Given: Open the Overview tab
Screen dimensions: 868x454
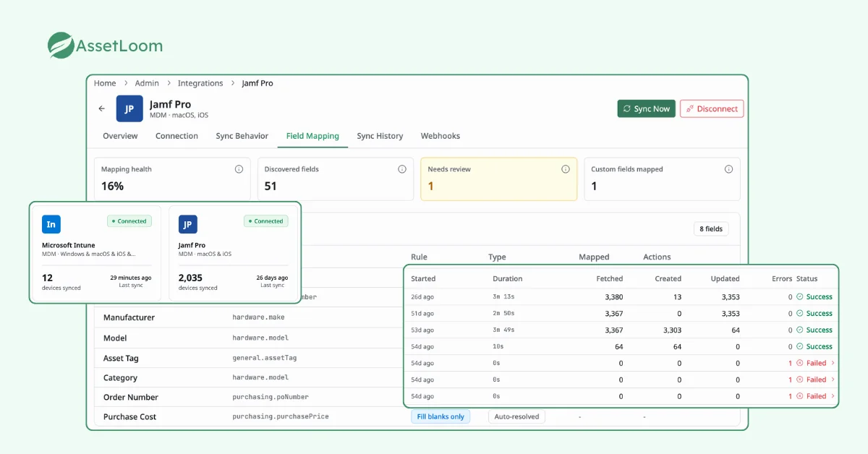Looking at the screenshot, I should coord(120,136).
